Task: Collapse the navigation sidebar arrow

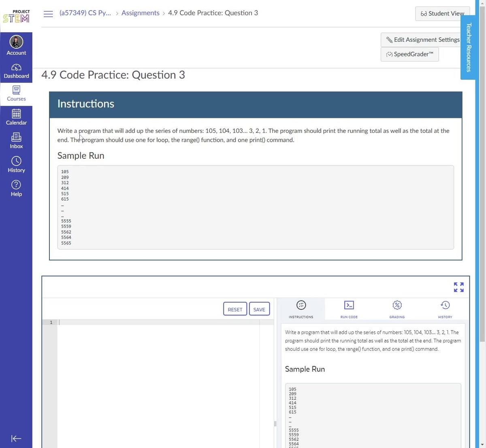Action: [x=16, y=438]
